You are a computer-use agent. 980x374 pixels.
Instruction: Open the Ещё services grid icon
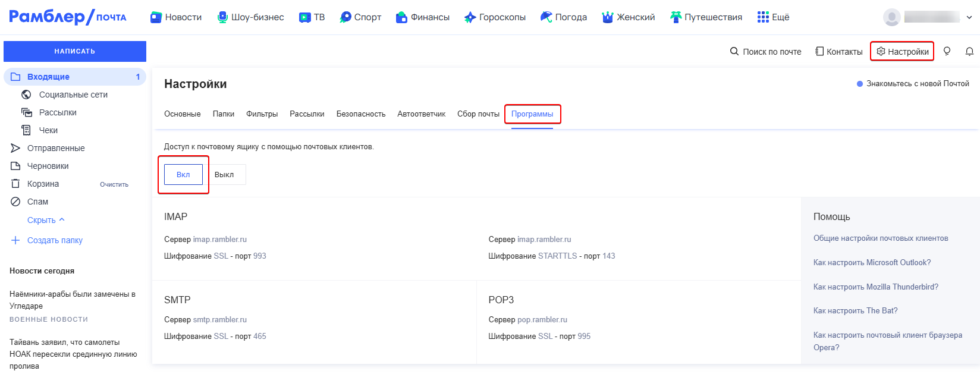click(x=763, y=17)
